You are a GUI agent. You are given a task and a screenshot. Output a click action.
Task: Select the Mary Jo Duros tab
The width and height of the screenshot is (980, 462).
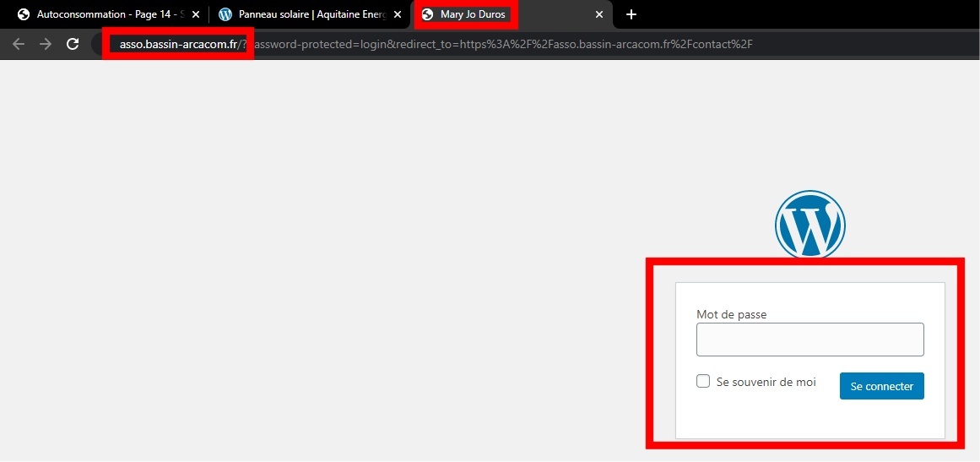point(512,14)
